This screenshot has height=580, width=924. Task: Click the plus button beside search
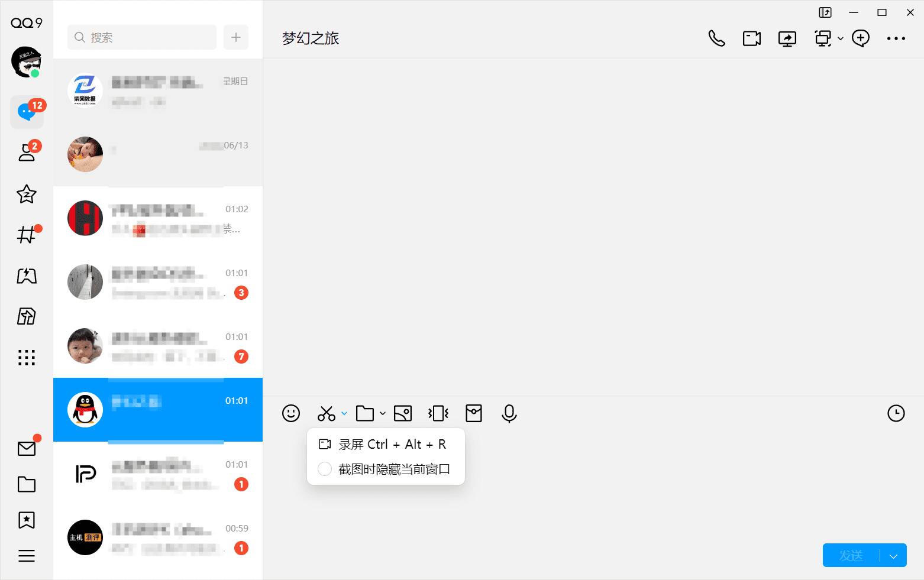[236, 37]
